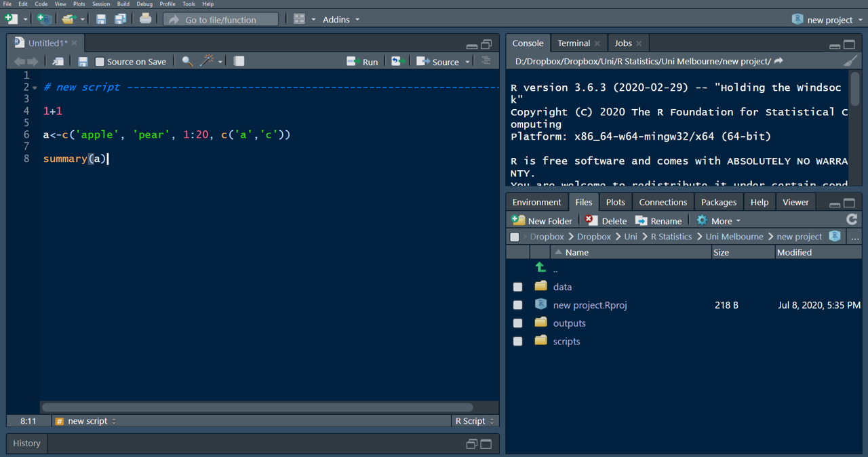This screenshot has width=868, height=457.
Task: Tick the checkbox for scripts folder
Action: click(517, 341)
